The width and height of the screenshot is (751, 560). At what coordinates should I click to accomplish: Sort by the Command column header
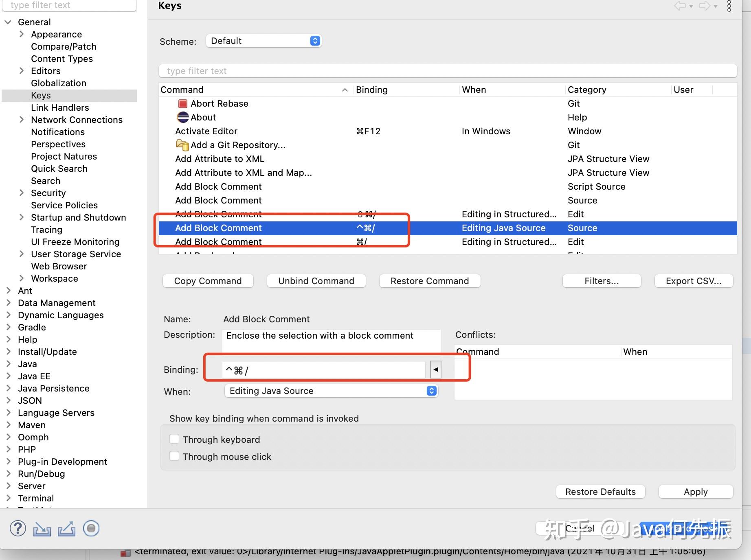pyautogui.click(x=256, y=90)
